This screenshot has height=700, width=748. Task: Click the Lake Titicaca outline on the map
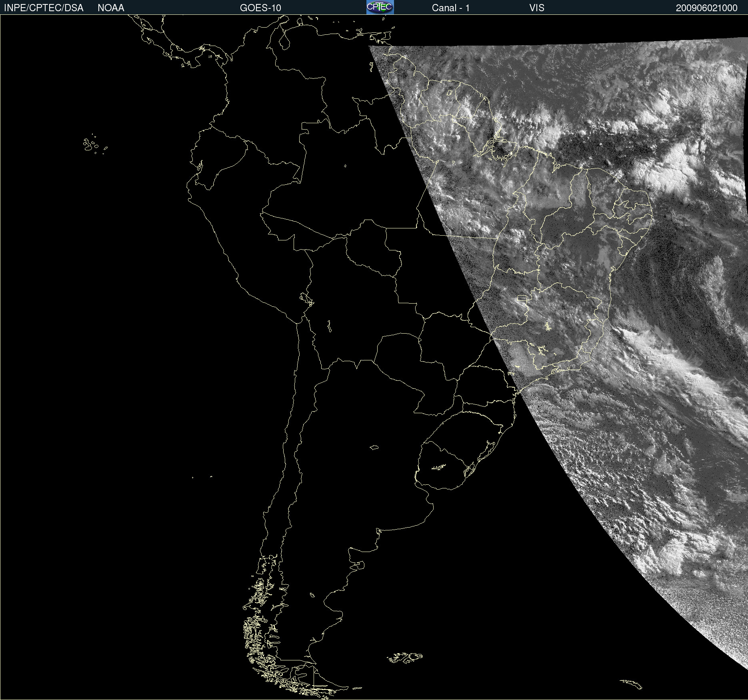306,299
